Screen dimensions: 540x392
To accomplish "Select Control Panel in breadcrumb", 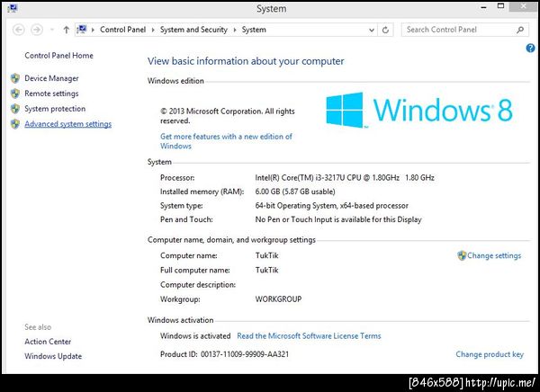I will (123, 30).
